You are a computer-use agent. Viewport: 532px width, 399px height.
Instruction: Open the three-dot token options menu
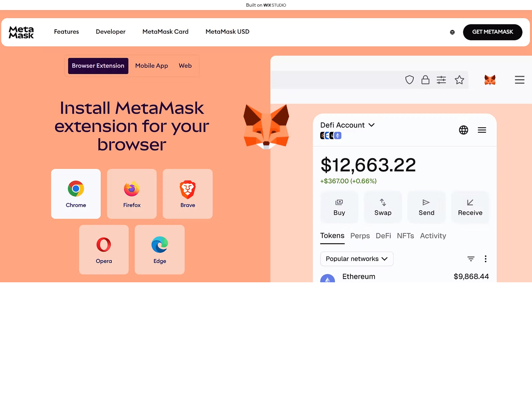485,259
